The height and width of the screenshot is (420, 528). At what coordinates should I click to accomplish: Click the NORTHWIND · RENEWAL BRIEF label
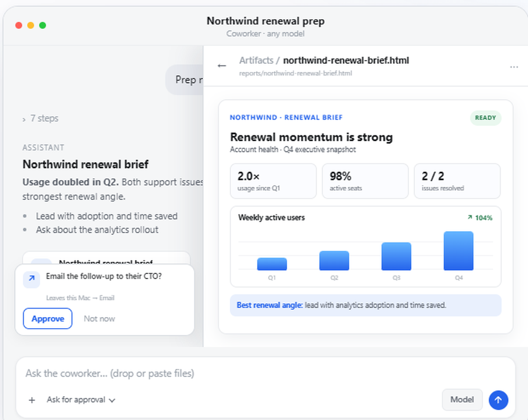click(286, 118)
